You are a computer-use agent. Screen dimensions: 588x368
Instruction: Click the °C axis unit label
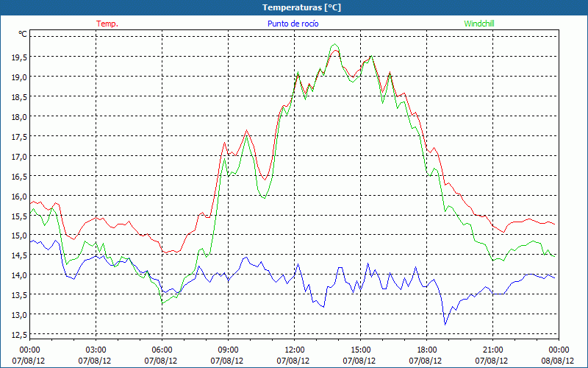point(23,34)
